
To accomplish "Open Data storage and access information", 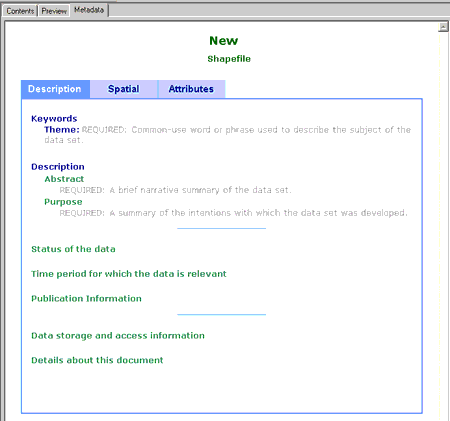I will 118,336.
